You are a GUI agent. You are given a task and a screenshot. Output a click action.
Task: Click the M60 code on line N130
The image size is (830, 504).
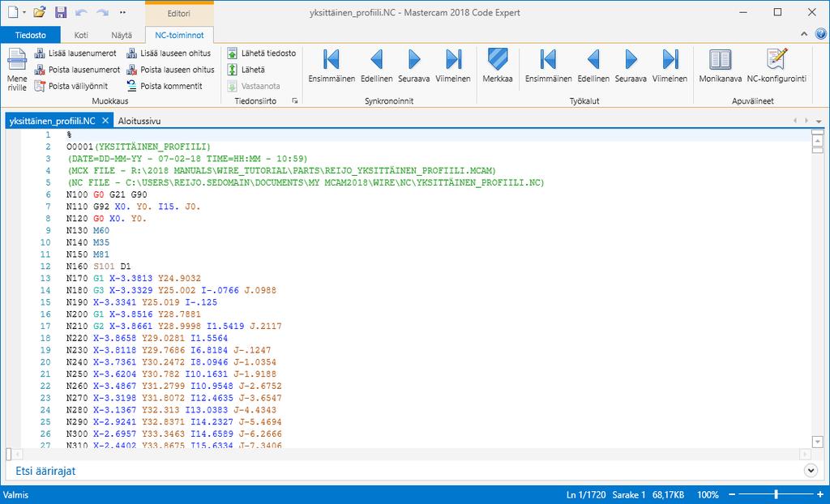[101, 230]
